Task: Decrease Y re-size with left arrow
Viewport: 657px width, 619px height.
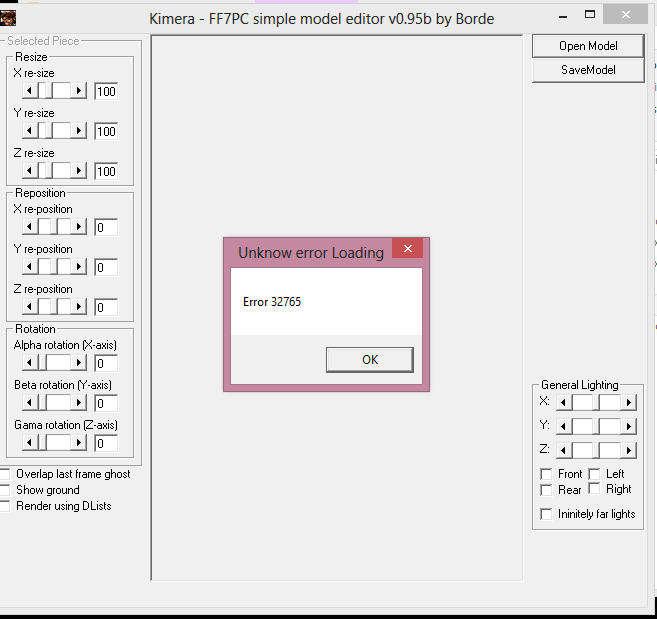Action: (29, 131)
